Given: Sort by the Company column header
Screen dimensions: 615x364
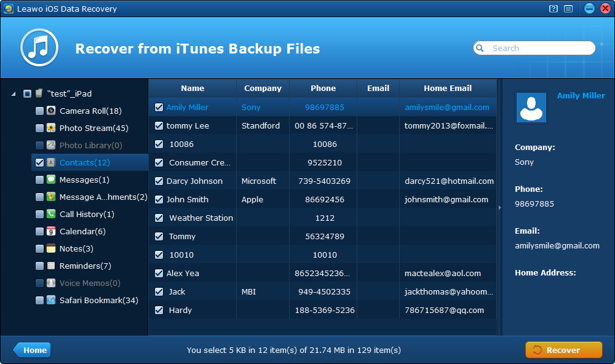Looking at the screenshot, I should click(263, 89).
